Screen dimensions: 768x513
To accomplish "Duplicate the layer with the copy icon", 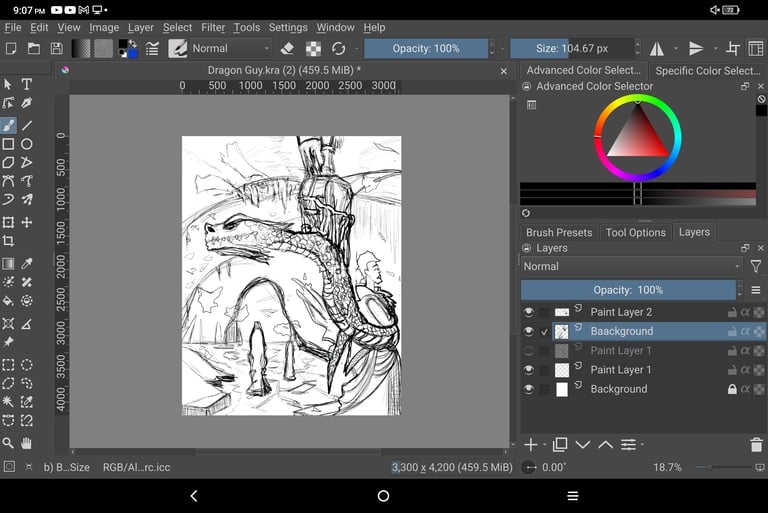I will coord(559,445).
